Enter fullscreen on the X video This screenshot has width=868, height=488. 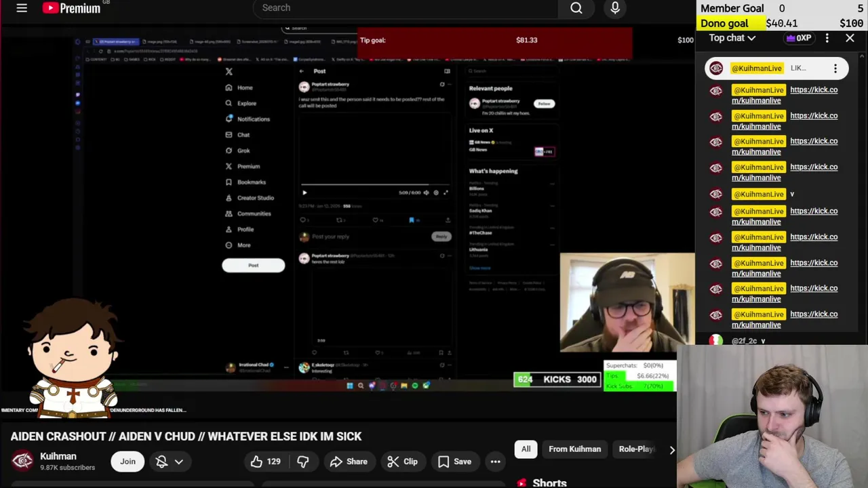point(446,193)
